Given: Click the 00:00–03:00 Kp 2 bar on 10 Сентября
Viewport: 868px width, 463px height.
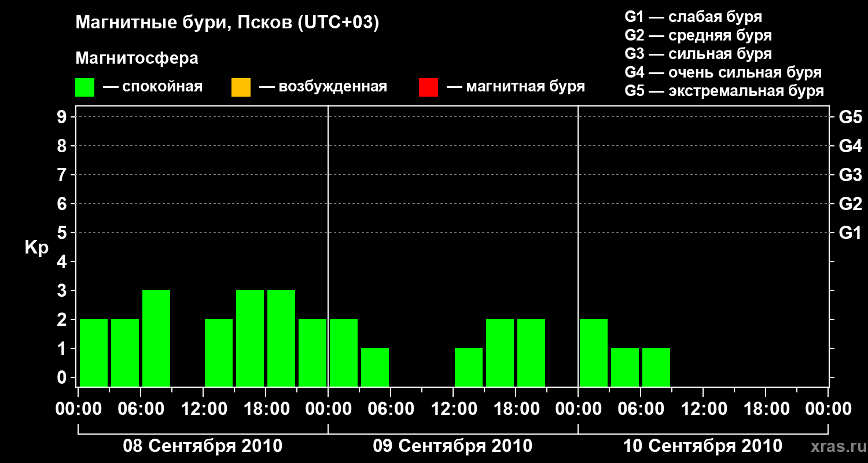Looking at the screenshot, I should tap(594, 352).
